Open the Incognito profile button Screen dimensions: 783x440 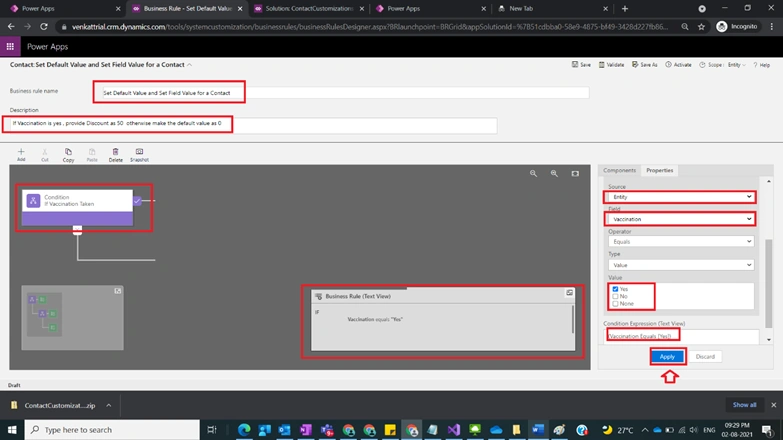pyautogui.click(x=737, y=26)
